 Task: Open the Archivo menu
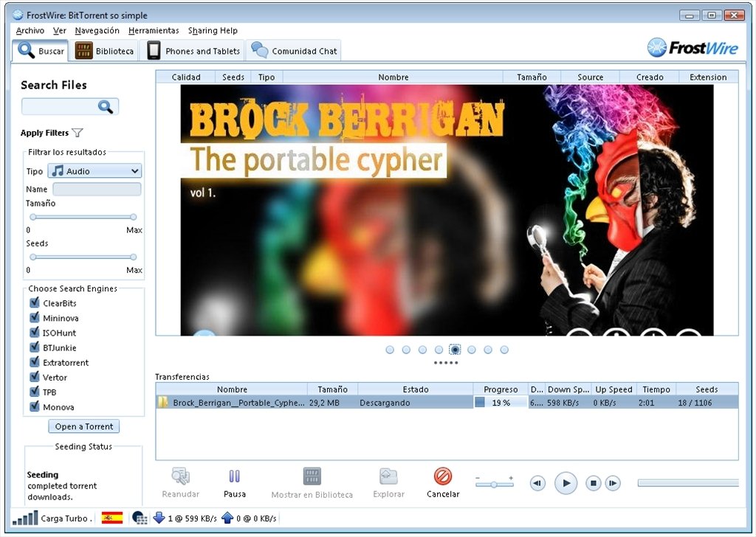30,30
